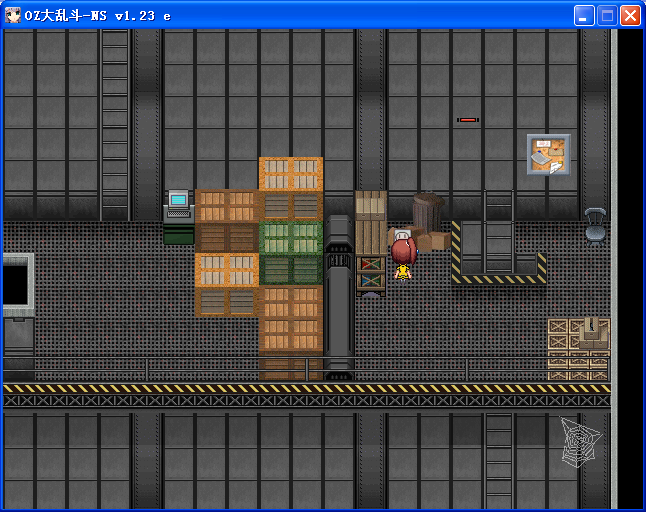The image size is (646, 512).
Task: Click the cardboard boxes beside the character
Action: click(x=427, y=240)
